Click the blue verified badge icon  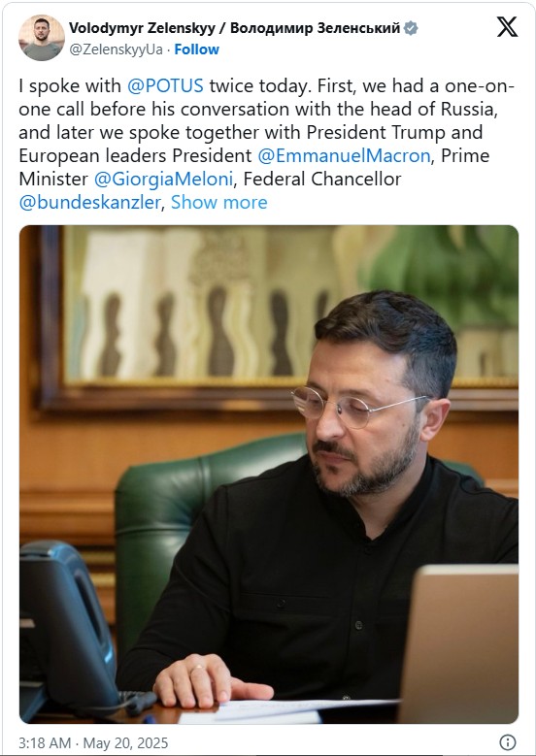pos(411,28)
